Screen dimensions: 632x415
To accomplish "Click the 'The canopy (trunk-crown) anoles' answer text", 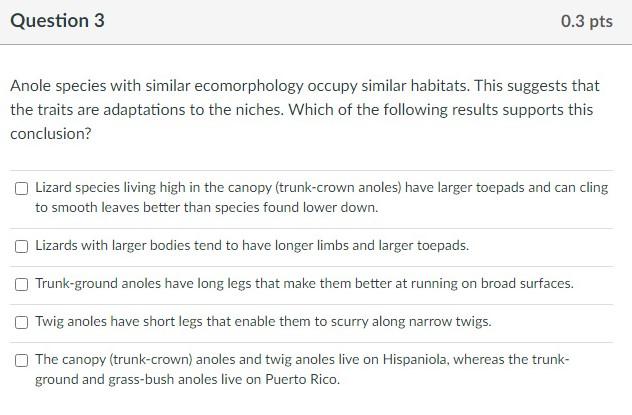I will [302, 369].
